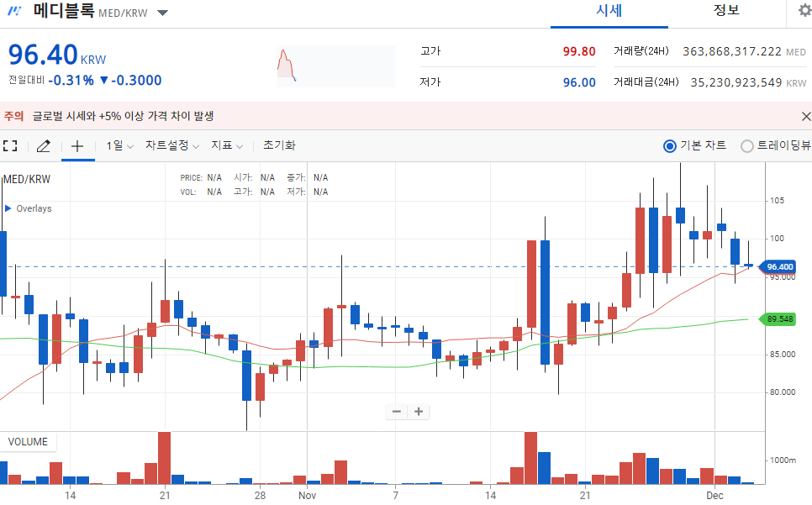
Task: Zoom out the chart with minus button
Action: coord(397,412)
